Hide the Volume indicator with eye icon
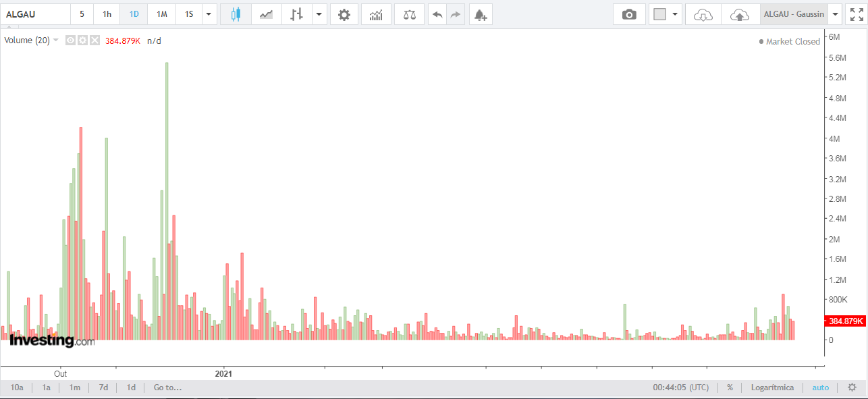Viewport: 868px width, 399px height. click(70, 41)
